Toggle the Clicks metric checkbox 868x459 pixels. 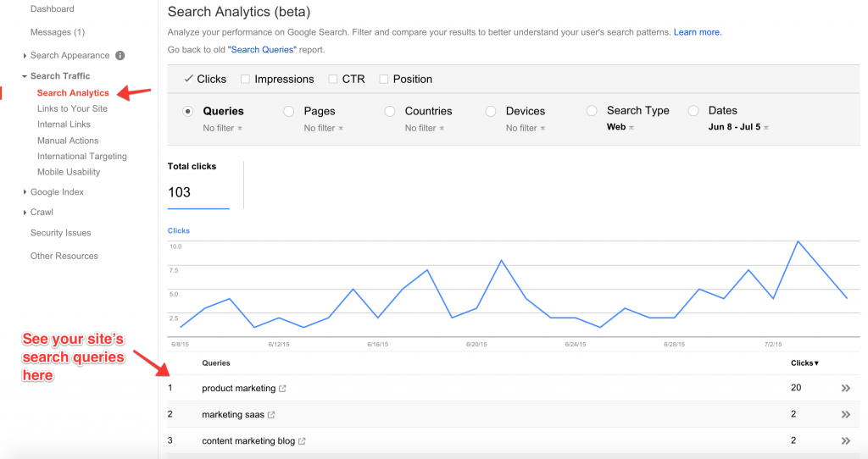tap(188, 79)
